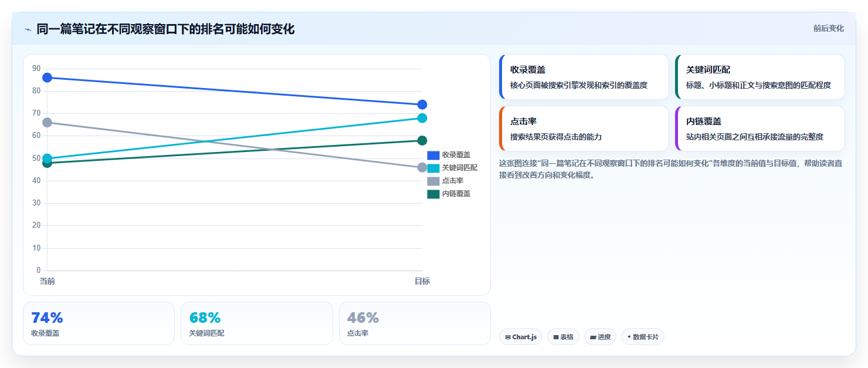Click the 50 y-axis label
868x368 pixels.
tap(36, 158)
